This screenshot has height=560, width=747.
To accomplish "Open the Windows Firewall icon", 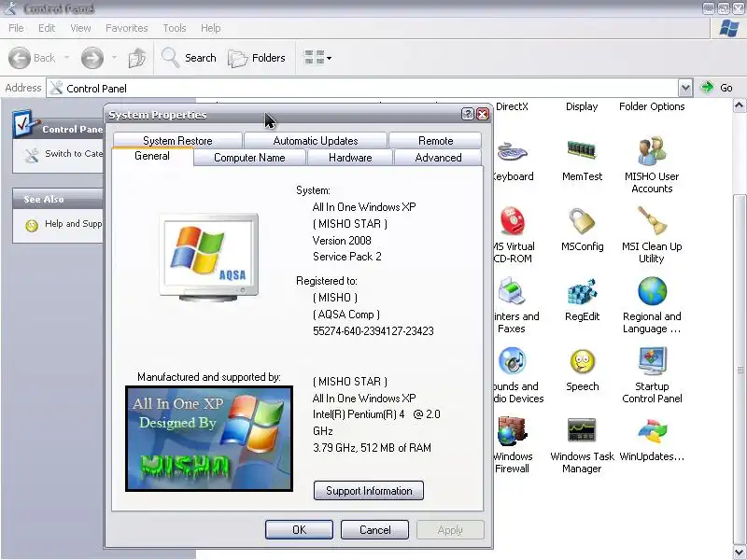I will pos(513,431).
